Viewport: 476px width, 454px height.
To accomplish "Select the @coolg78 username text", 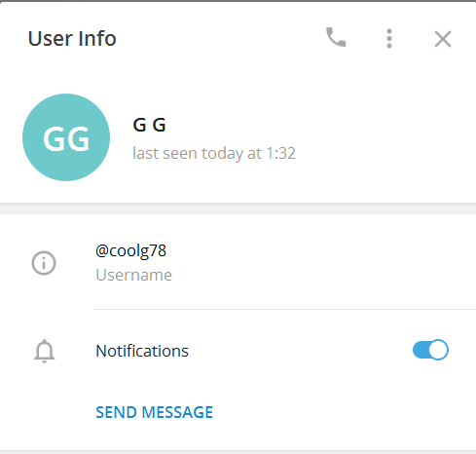I will tap(130, 251).
